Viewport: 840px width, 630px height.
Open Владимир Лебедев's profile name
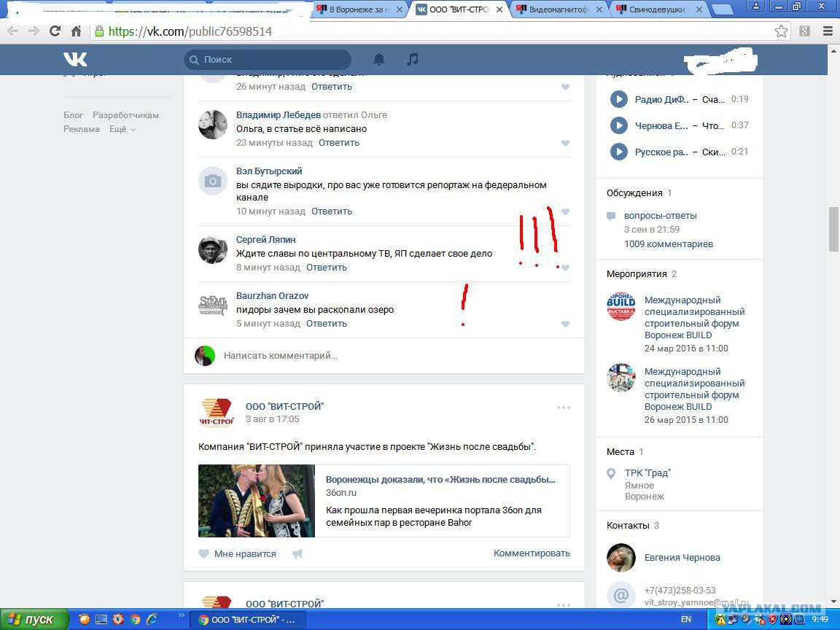click(279, 115)
